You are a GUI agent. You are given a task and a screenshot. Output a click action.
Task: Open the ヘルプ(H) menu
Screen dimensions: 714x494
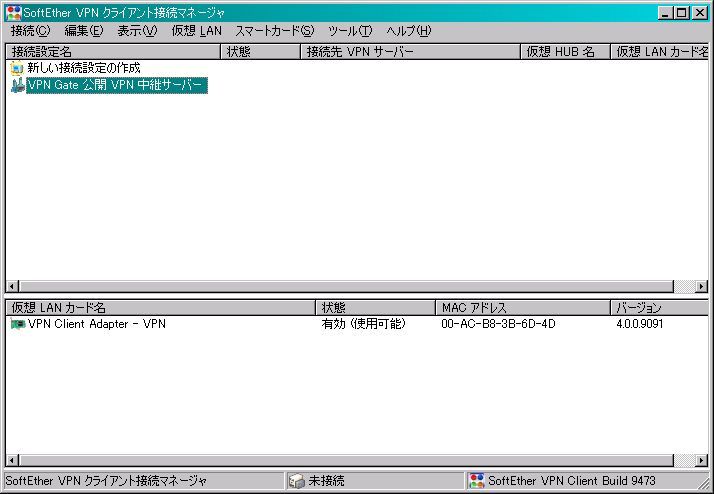pos(408,31)
